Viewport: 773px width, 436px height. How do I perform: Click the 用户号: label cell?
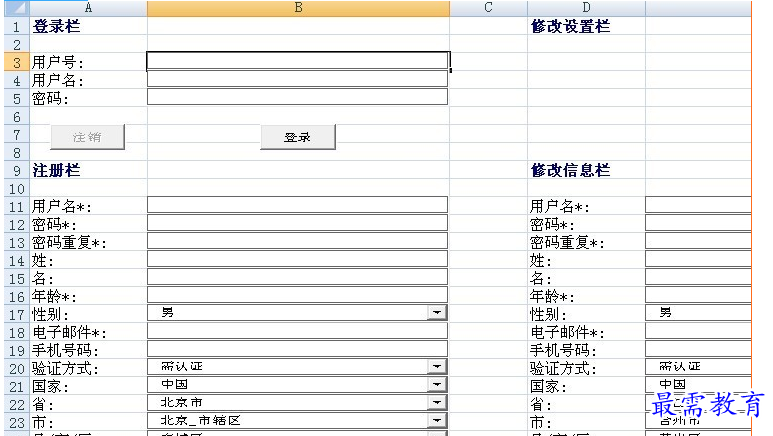point(88,62)
